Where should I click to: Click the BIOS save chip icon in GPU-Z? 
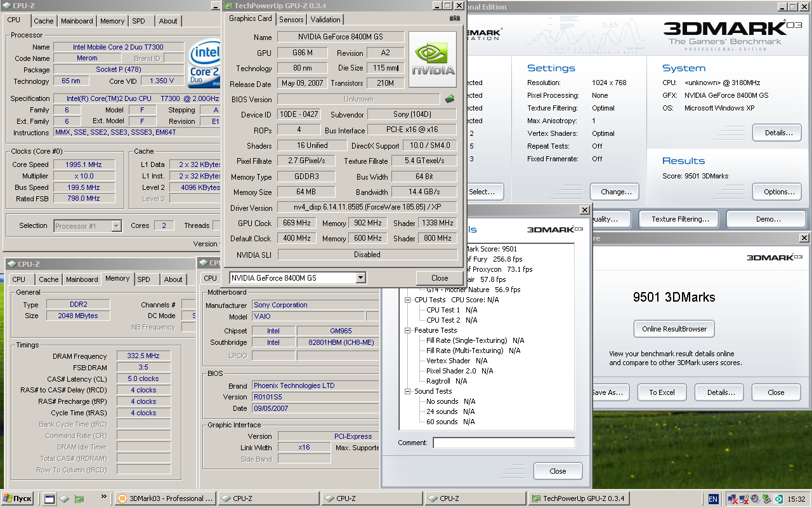tap(449, 99)
